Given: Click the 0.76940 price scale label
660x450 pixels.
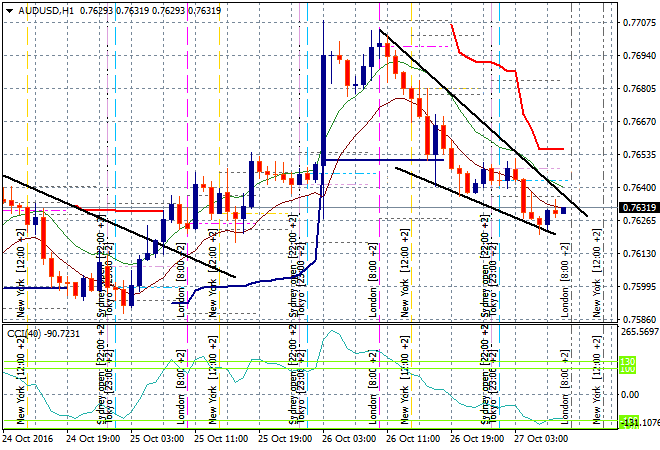Looking at the screenshot, I should [639, 56].
